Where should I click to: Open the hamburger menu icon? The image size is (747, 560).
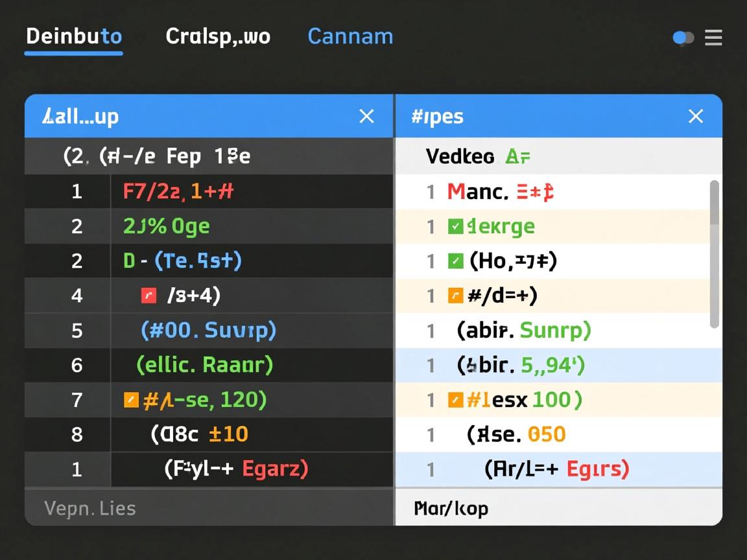coord(713,38)
